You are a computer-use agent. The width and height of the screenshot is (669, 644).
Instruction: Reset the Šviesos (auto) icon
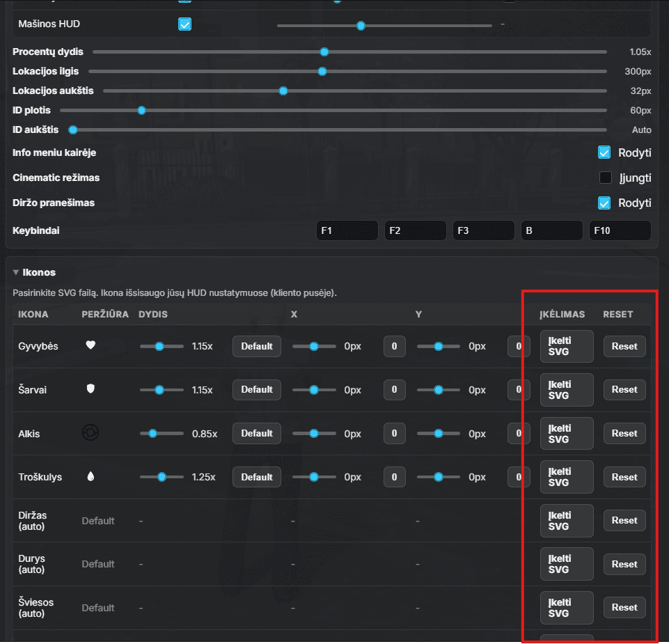[624, 608]
